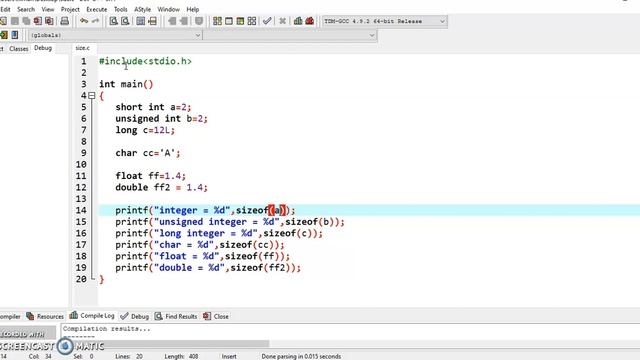The image size is (640, 360).
Task: Click the Print toolbar icon
Action: tap(64, 21)
